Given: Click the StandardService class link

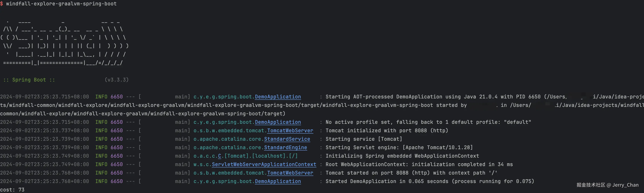Looking at the screenshot, I should click(x=287, y=139).
